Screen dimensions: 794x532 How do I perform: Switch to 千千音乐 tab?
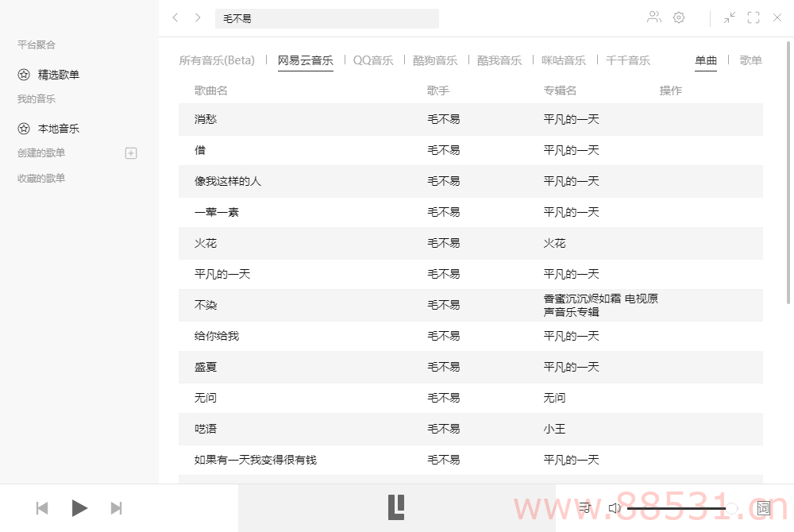[x=628, y=60]
